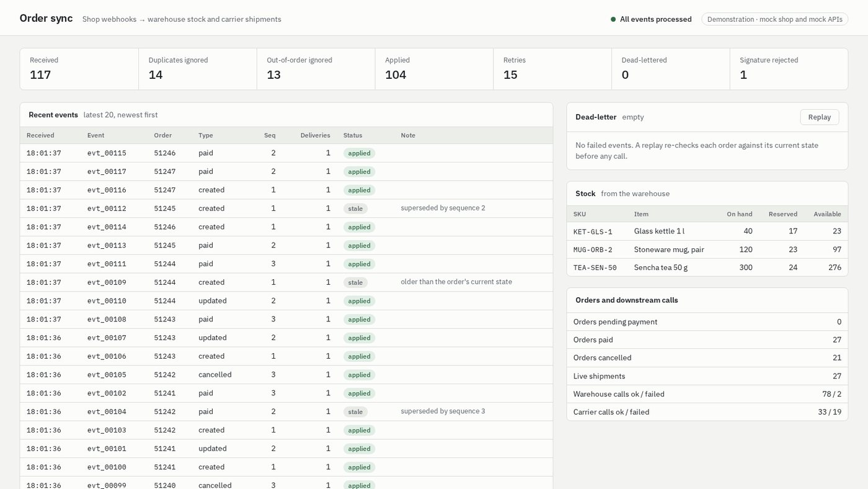The height and width of the screenshot is (489, 868).
Task: Click the note 'older than the order's current state'
Action: point(456,282)
